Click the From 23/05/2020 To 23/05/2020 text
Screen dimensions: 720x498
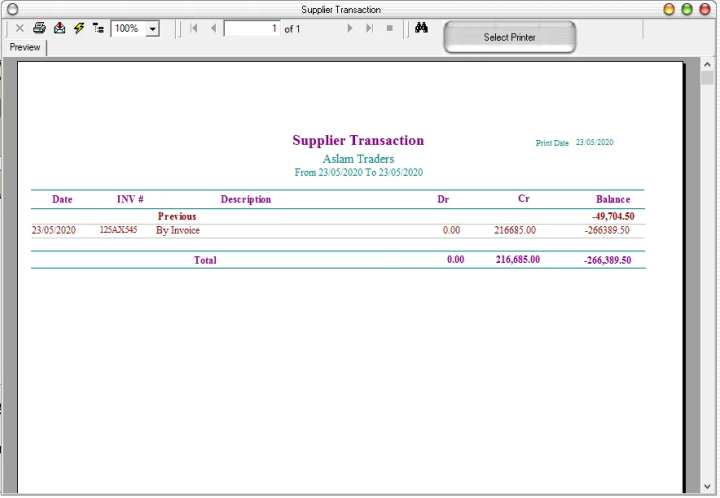(359, 173)
